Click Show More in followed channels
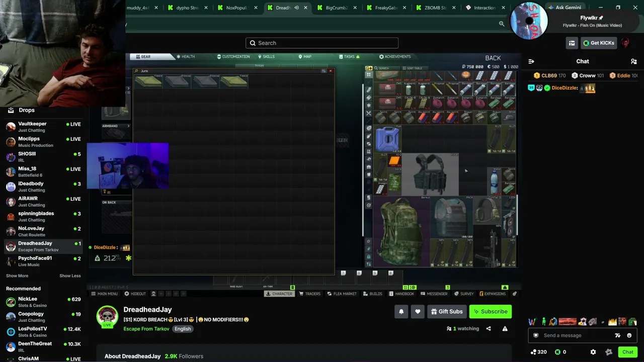The width and height of the screenshot is (644, 362). [17, 276]
